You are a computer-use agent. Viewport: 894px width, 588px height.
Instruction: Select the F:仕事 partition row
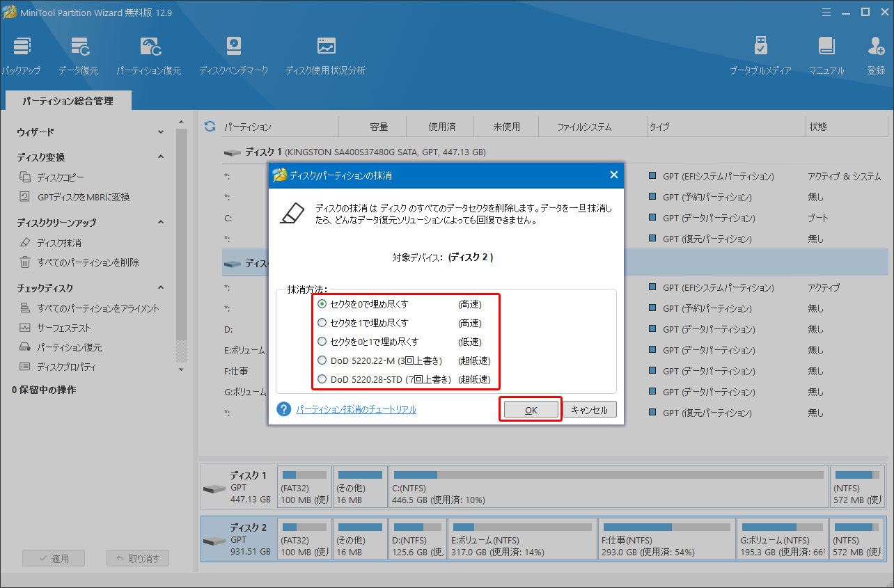click(x=555, y=371)
